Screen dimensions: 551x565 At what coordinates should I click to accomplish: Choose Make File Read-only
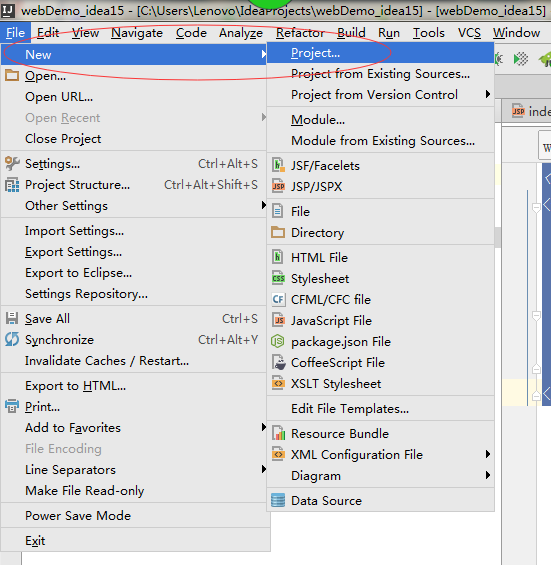click(133, 491)
